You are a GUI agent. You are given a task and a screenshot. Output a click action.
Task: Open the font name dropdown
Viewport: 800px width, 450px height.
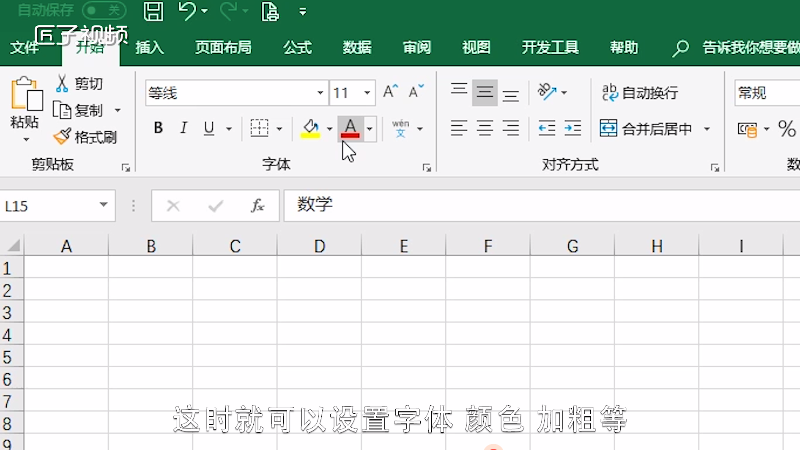tap(321, 93)
